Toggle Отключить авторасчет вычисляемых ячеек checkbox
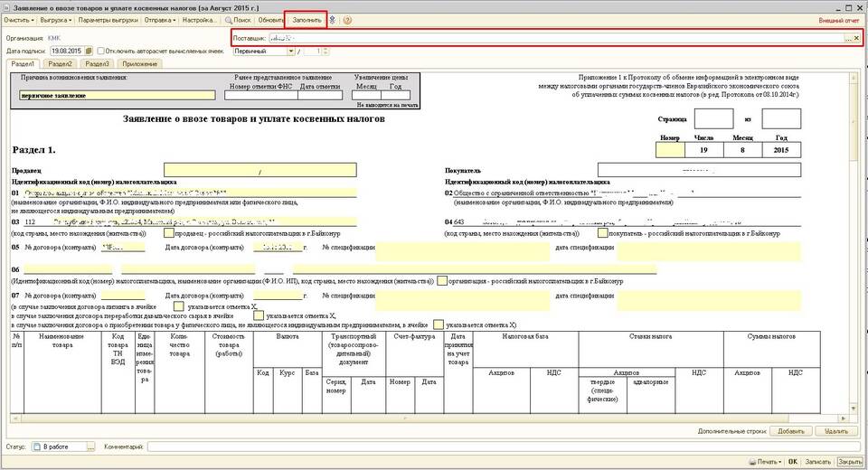 [x=100, y=51]
